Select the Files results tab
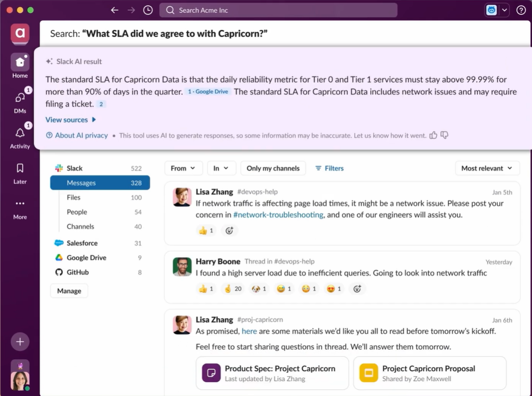 coord(100,197)
